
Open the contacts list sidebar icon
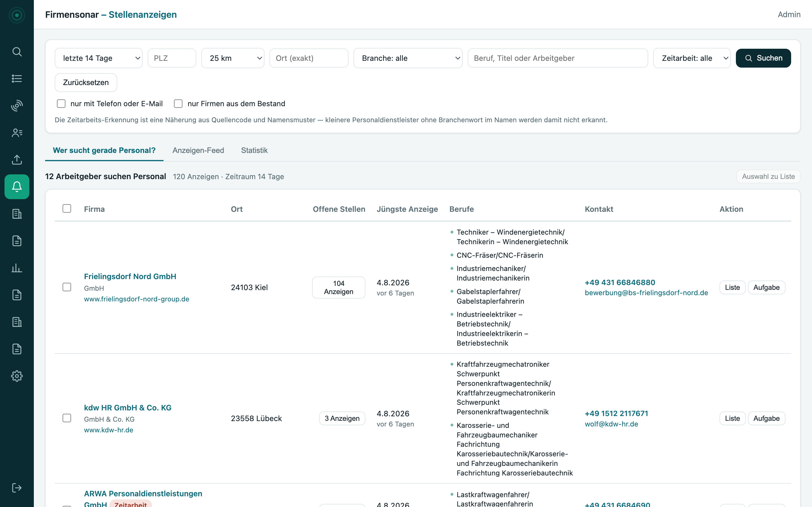tap(17, 133)
